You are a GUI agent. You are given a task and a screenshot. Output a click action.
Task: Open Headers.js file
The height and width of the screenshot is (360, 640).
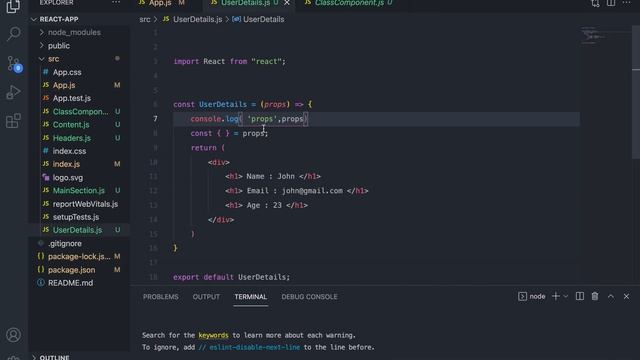coord(72,138)
